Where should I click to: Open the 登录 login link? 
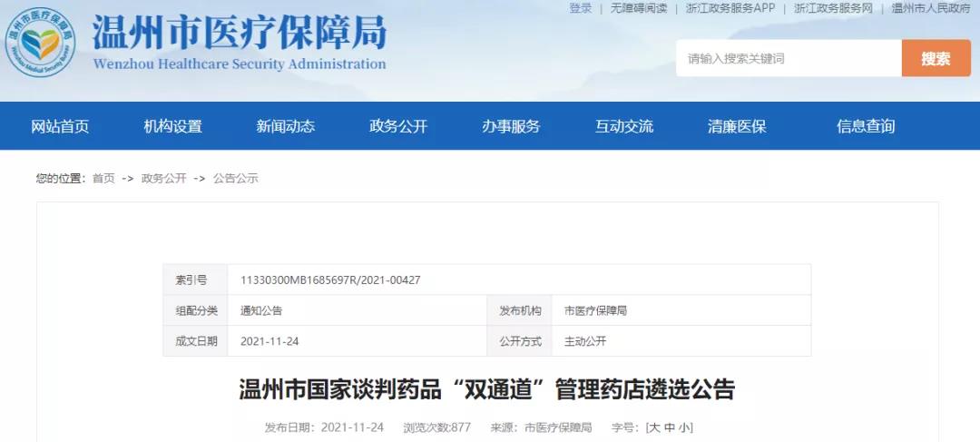pyautogui.click(x=581, y=8)
